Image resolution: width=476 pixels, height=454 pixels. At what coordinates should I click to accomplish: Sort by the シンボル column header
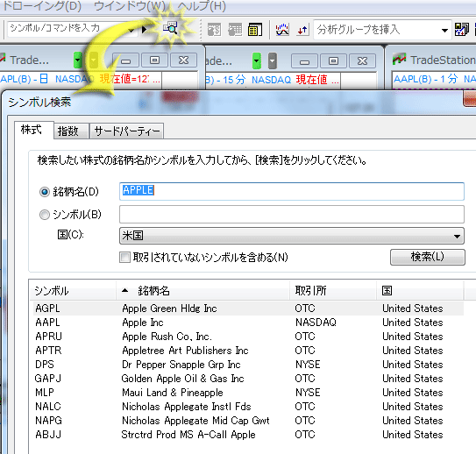tap(73, 291)
